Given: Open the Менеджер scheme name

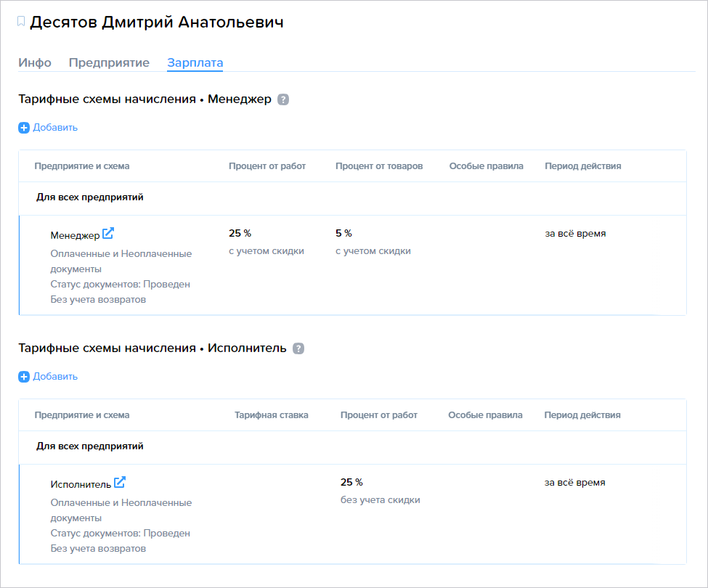Looking at the screenshot, I should tap(75, 235).
